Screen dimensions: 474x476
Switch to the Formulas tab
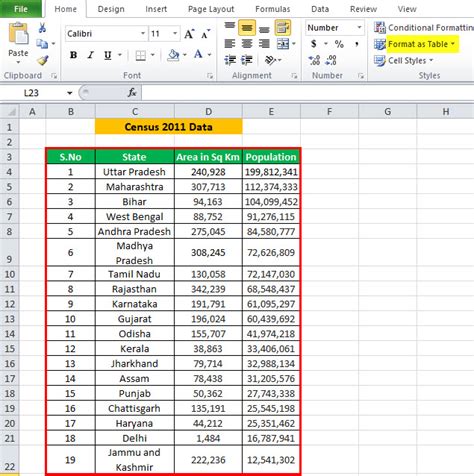pyautogui.click(x=273, y=9)
